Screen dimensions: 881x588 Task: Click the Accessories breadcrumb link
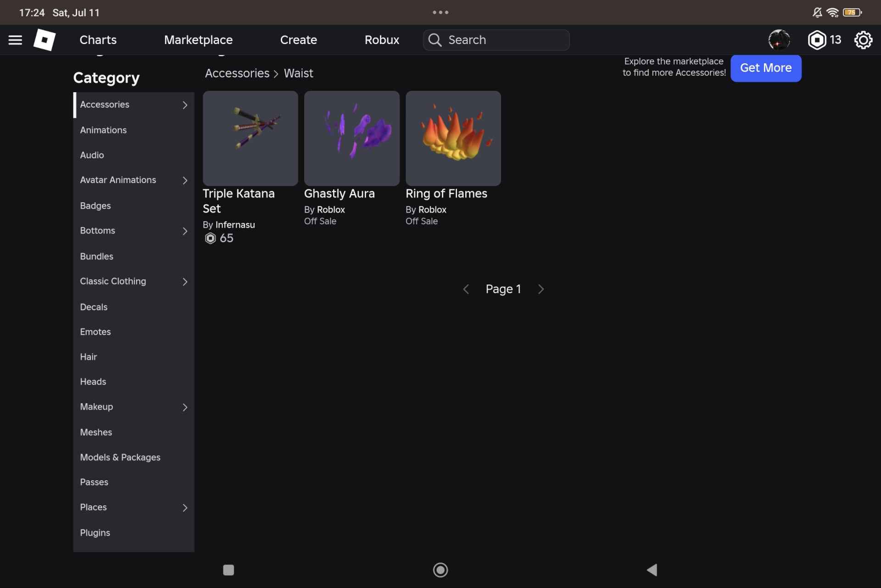[237, 73]
